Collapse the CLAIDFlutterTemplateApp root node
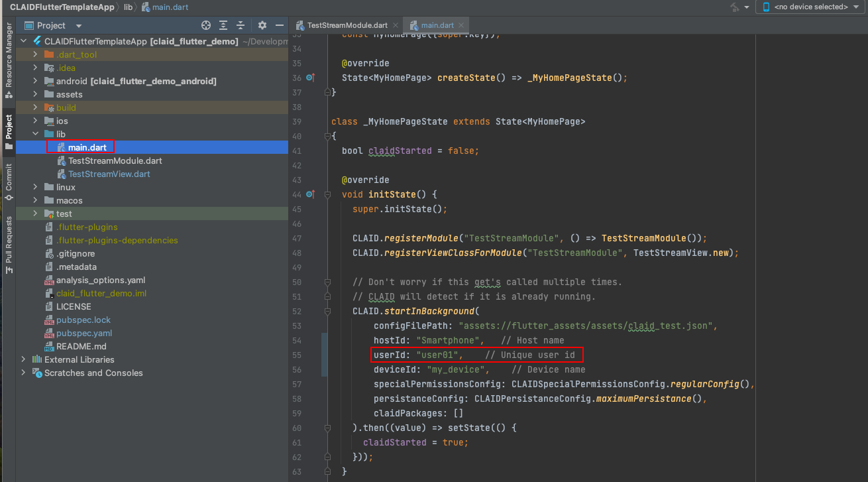 tap(24, 41)
